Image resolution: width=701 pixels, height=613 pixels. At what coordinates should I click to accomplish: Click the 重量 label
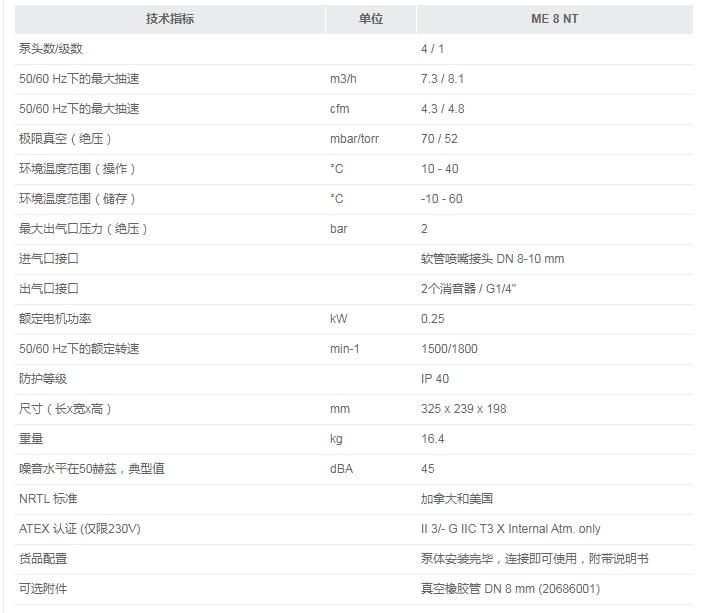[31, 439]
